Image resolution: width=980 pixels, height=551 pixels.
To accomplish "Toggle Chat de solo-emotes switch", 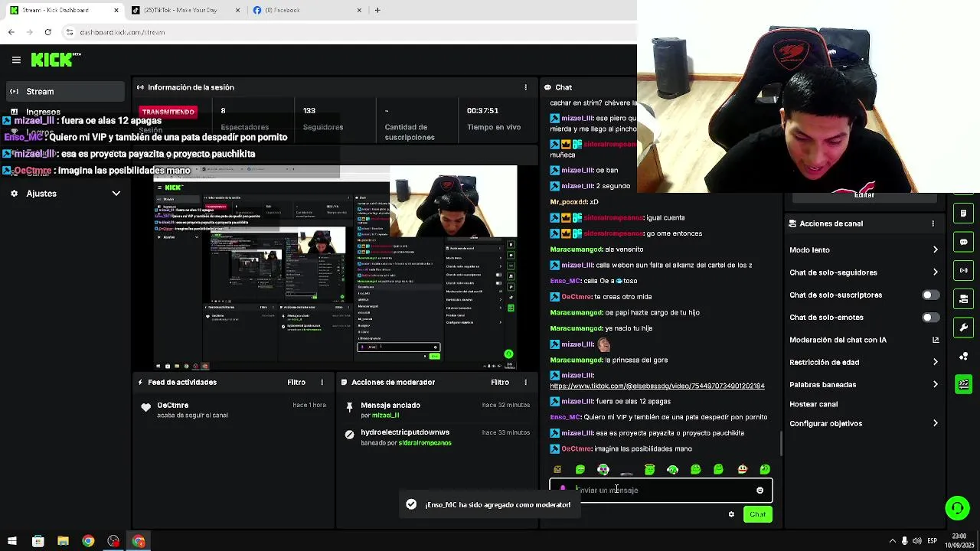I will coord(930,317).
